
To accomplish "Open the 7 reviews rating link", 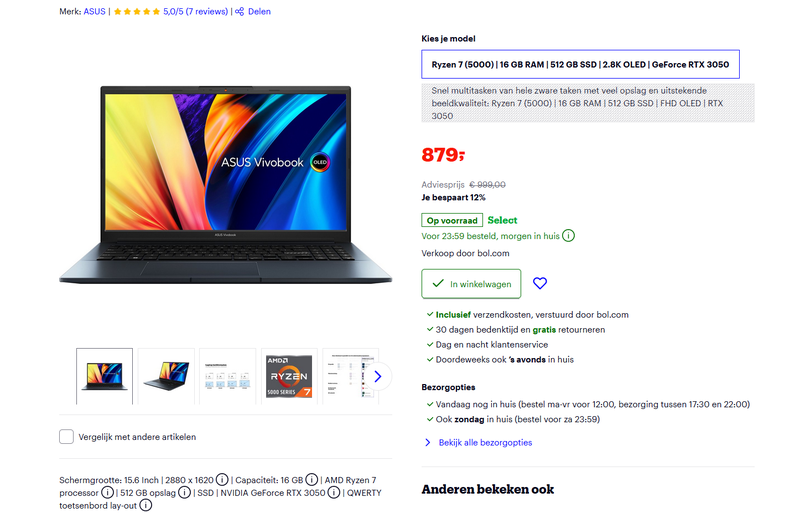I will point(195,11).
